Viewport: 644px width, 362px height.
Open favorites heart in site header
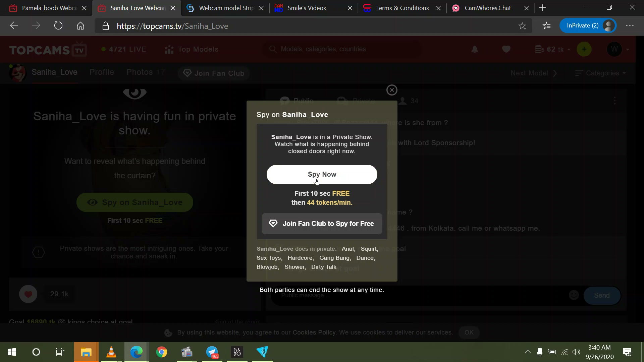506,49
